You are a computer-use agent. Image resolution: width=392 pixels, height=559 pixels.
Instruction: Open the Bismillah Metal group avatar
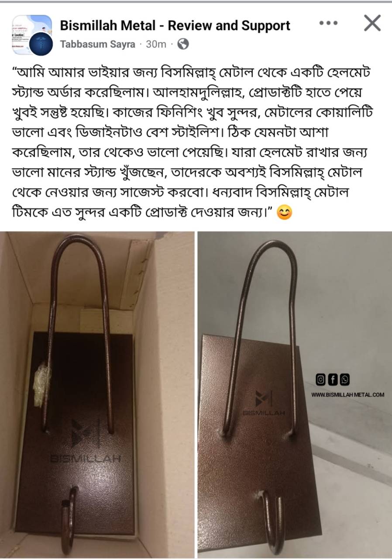32,35
